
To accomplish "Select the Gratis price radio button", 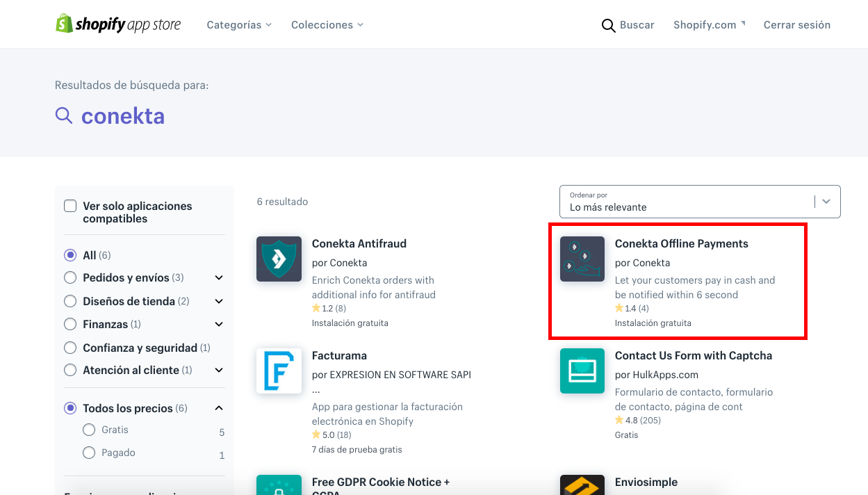I will [x=89, y=430].
